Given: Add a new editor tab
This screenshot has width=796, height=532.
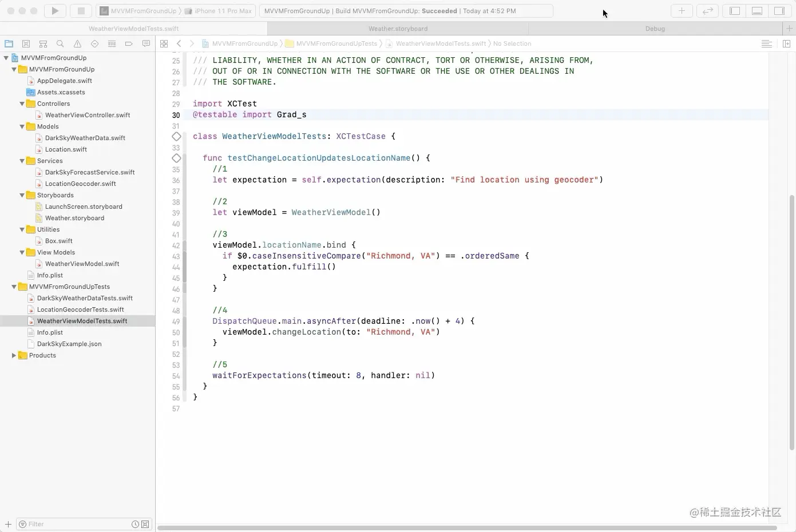Looking at the screenshot, I should click(789, 29).
